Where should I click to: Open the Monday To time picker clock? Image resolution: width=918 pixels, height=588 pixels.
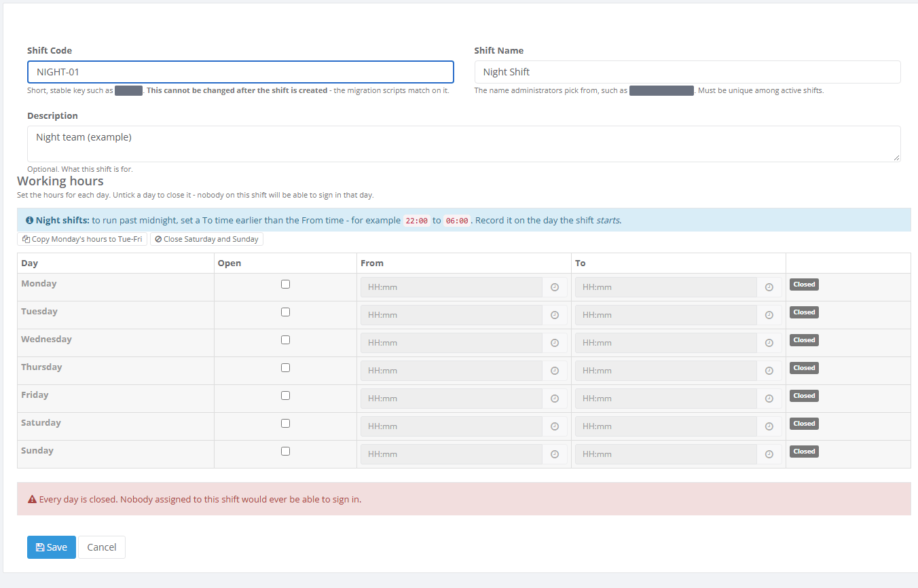click(x=769, y=287)
